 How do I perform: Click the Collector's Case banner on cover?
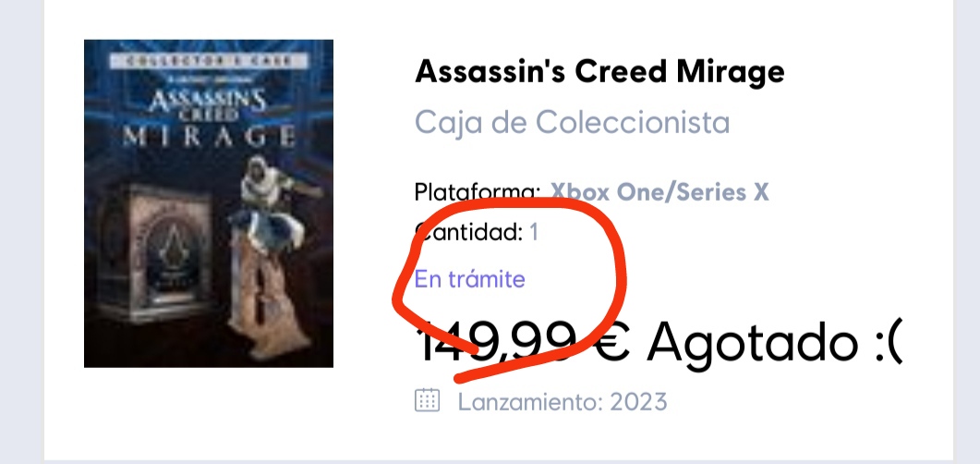pyautogui.click(x=209, y=61)
